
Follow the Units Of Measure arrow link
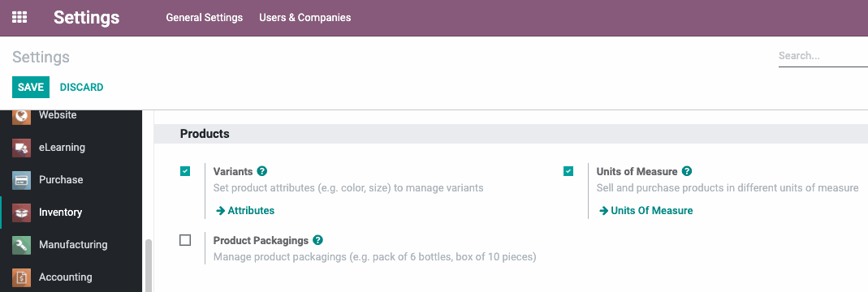[x=646, y=211]
